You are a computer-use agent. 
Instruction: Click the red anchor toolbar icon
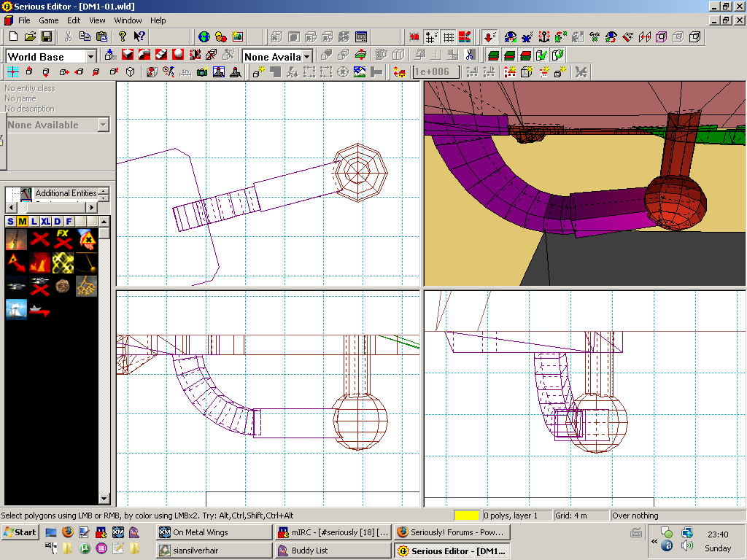(x=543, y=36)
